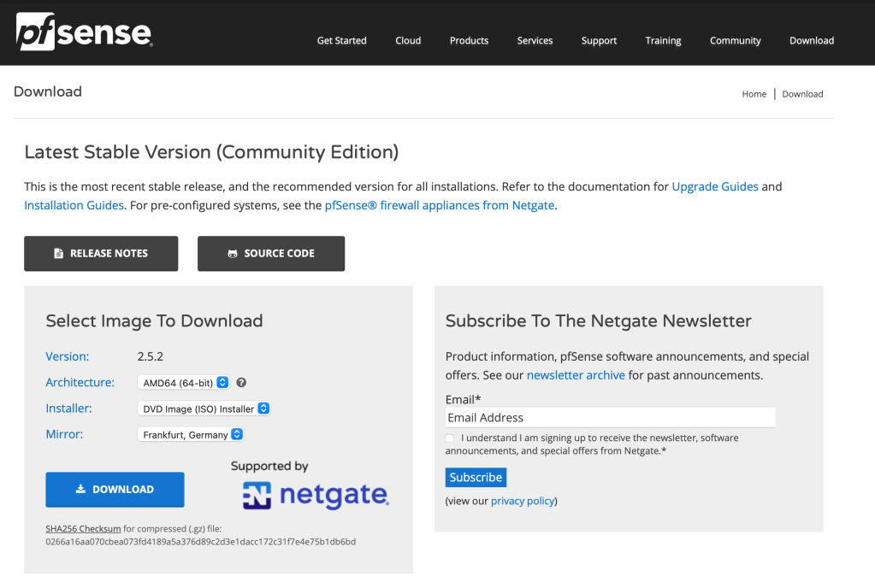
Task: Go to Community in the navigation bar
Action: (x=735, y=40)
